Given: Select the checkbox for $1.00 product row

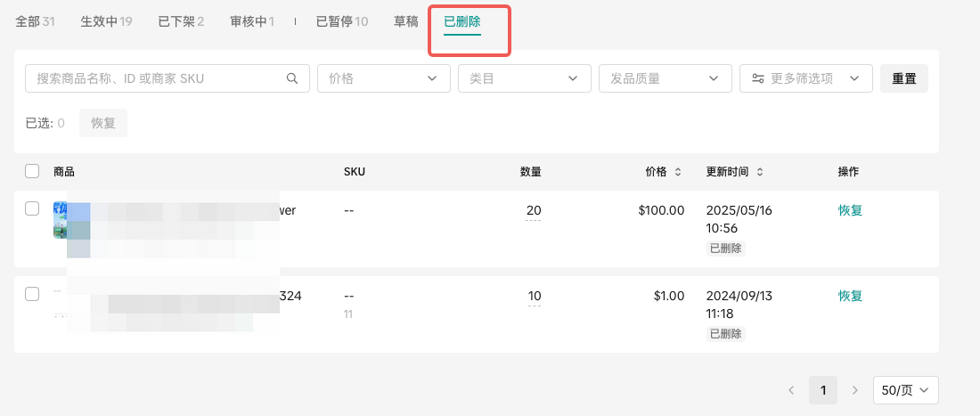Looking at the screenshot, I should [32, 294].
